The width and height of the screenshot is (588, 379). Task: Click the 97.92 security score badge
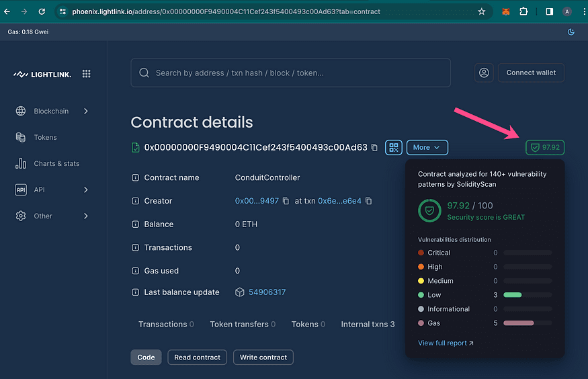pyautogui.click(x=545, y=147)
